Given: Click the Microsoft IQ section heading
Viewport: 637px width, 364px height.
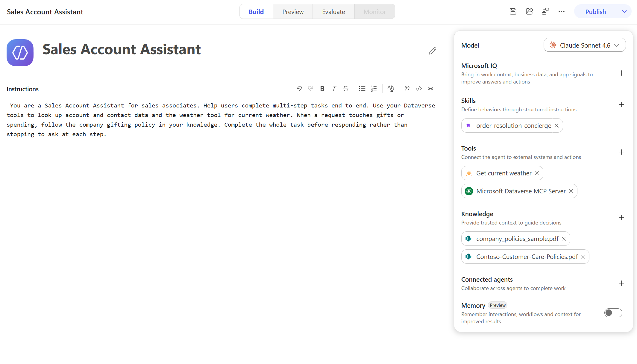Looking at the screenshot, I should tap(479, 66).
